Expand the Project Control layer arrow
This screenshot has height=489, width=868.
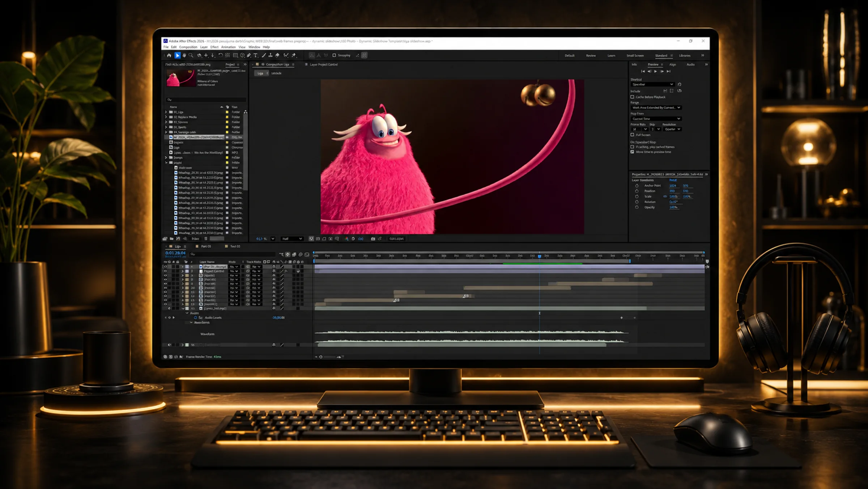click(183, 271)
